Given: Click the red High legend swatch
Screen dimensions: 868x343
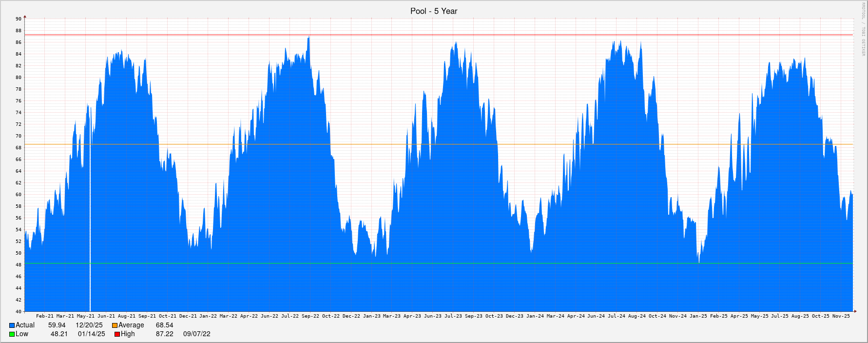Looking at the screenshot, I should [117, 334].
